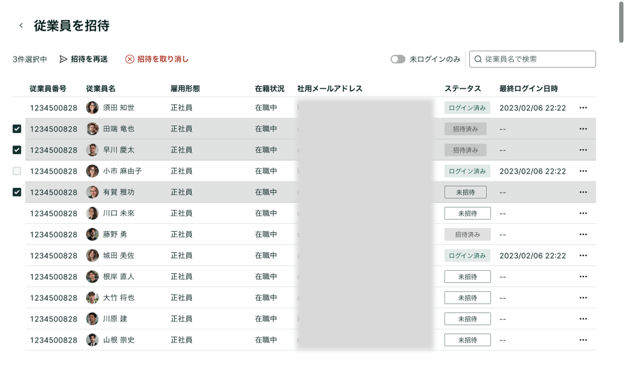Click the 招待済み badge for 田端 竜也
This screenshot has height=380, width=625.
pyautogui.click(x=465, y=129)
